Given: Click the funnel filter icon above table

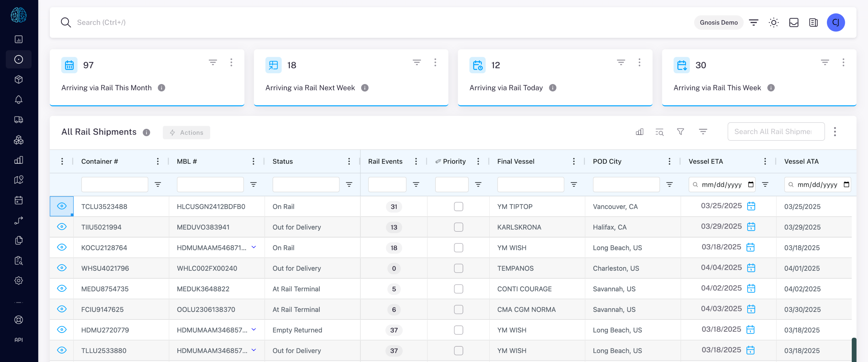Looking at the screenshot, I should tap(680, 131).
